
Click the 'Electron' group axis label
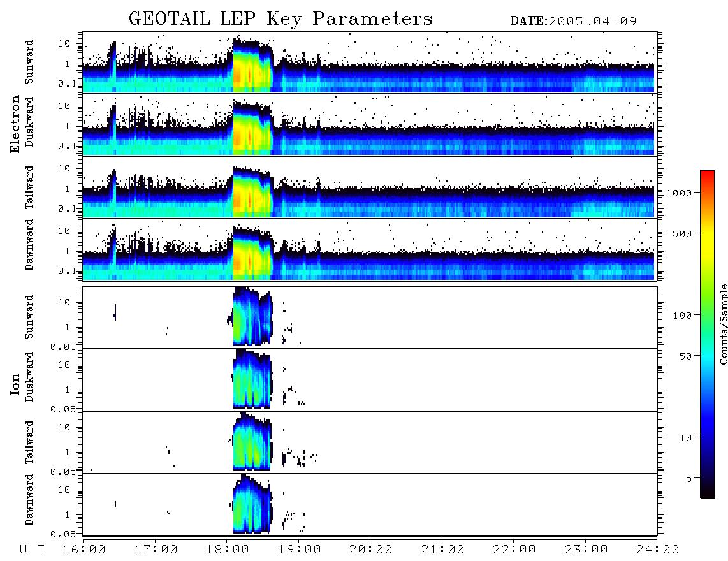15,124
